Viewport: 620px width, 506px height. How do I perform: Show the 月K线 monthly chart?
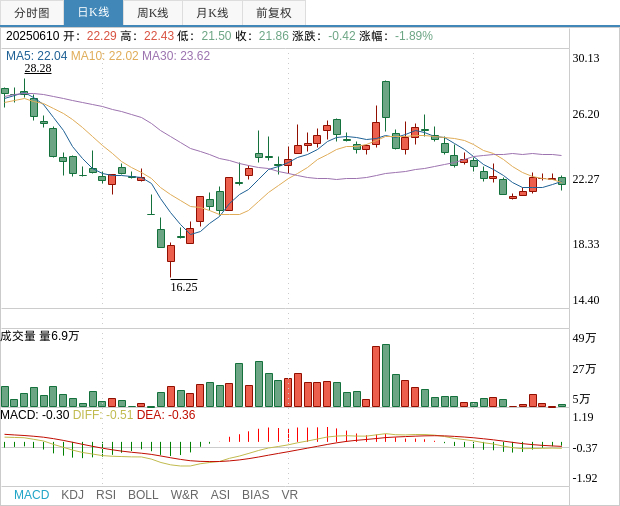click(x=212, y=13)
